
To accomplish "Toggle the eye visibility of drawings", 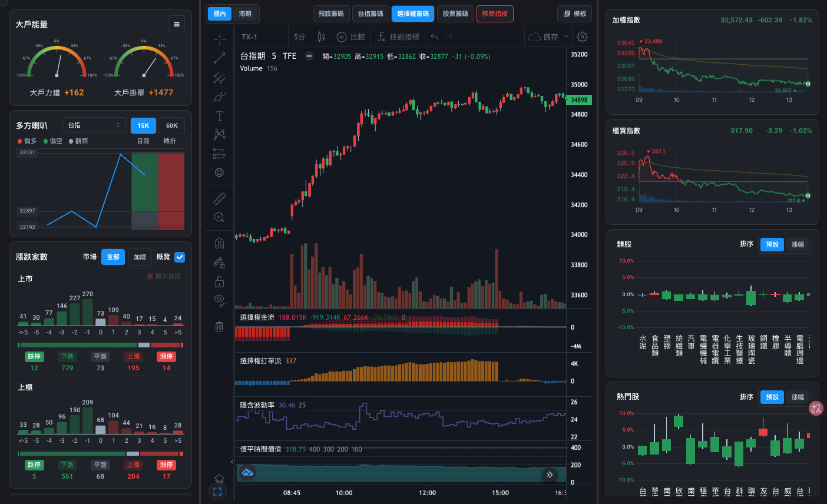I will pos(219,300).
